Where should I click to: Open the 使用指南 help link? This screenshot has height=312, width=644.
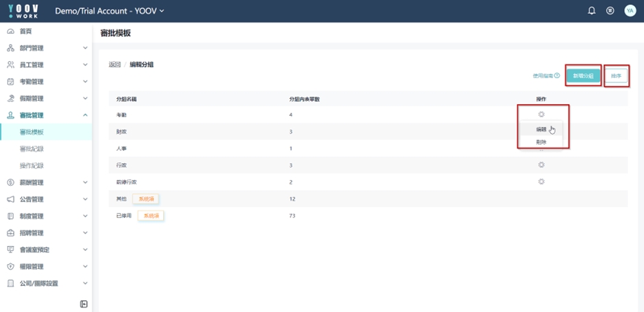click(546, 75)
